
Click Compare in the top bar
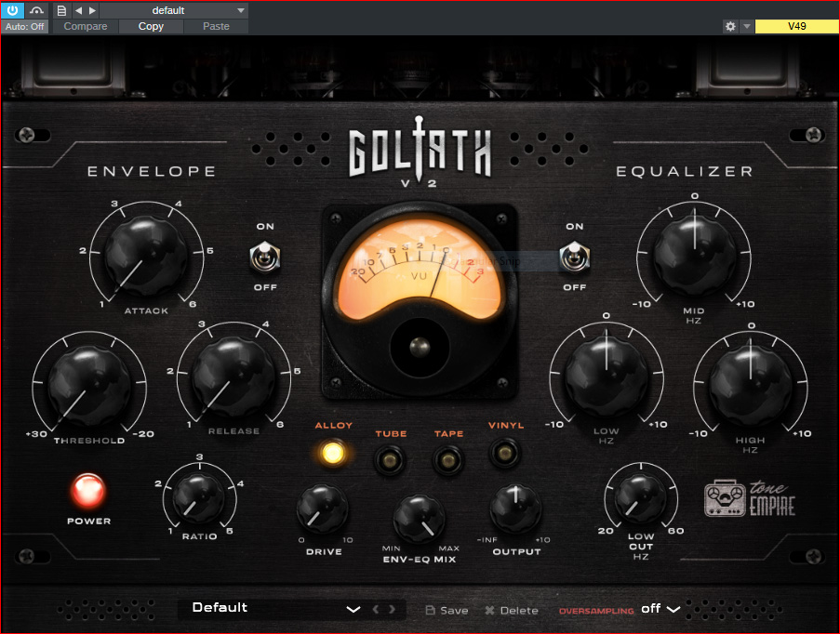pyautogui.click(x=86, y=26)
